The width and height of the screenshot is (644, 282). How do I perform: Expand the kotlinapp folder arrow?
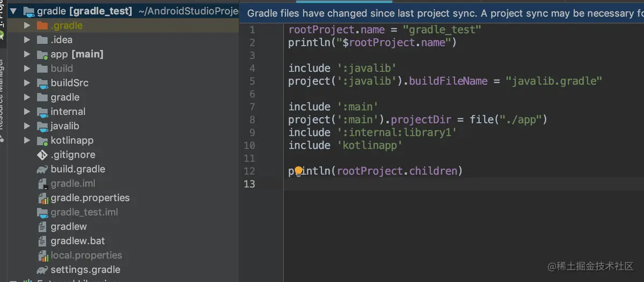click(27, 140)
